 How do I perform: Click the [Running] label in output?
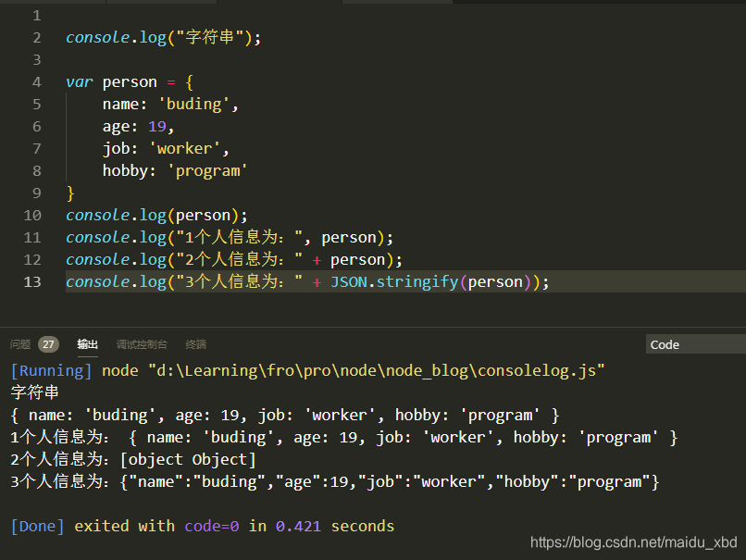[50, 370]
